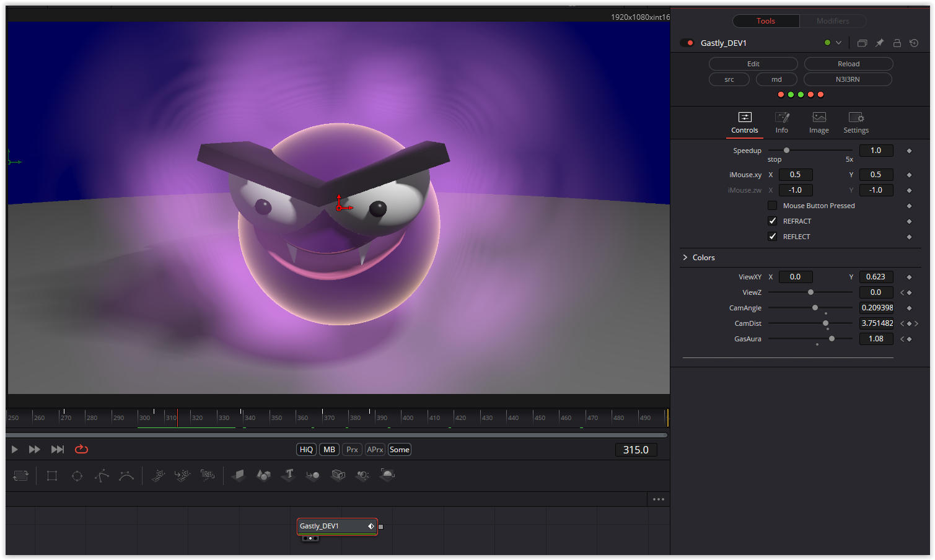Toggle the keyframe diamond for ViewXY
This screenshot has height=560, width=935.
point(909,277)
